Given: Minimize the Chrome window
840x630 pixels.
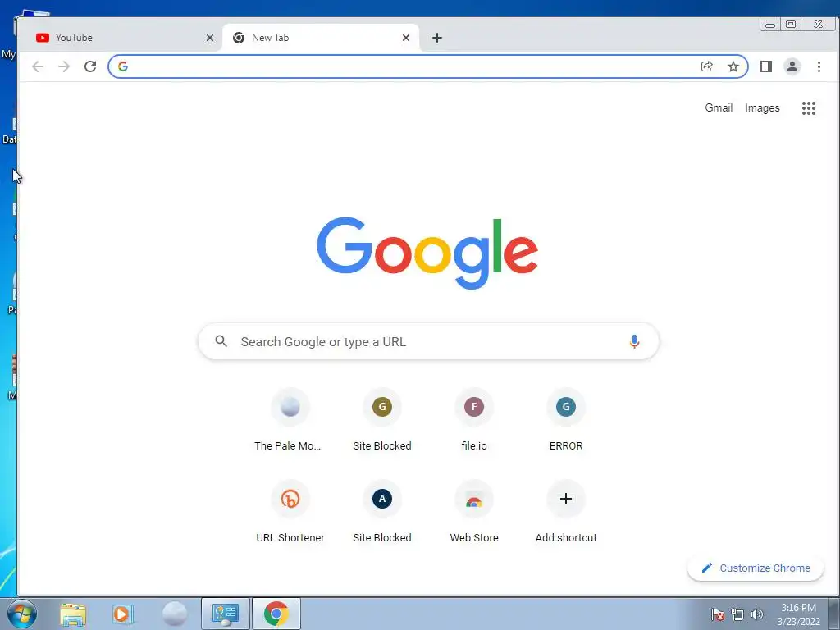Looking at the screenshot, I should click(x=769, y=24).
